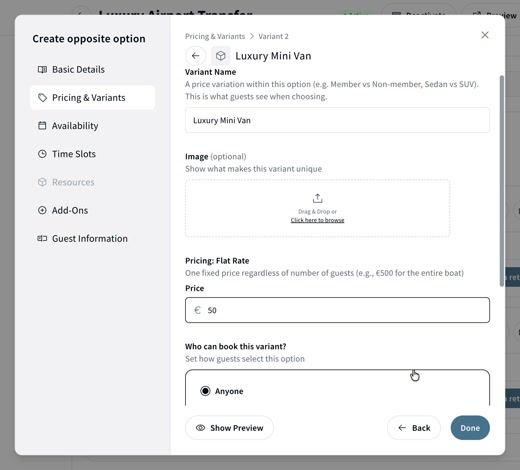Click the 'Pricing: Flat Rate' heading
The width and height of the screenshot is (520, 470).
point(217,261)
